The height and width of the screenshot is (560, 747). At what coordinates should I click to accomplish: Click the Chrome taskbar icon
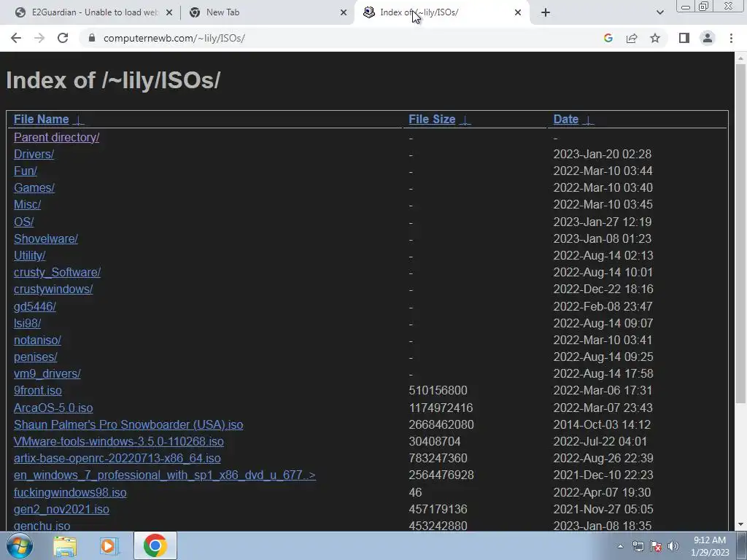(155, 545)
